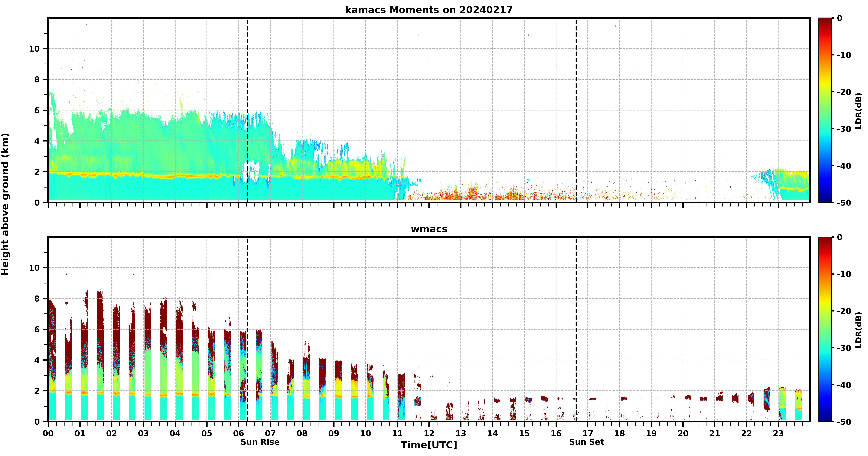Click the 10 km height tick label on kamacs plot
This screenshot has width=868, height=456.
tap(34, 49)
